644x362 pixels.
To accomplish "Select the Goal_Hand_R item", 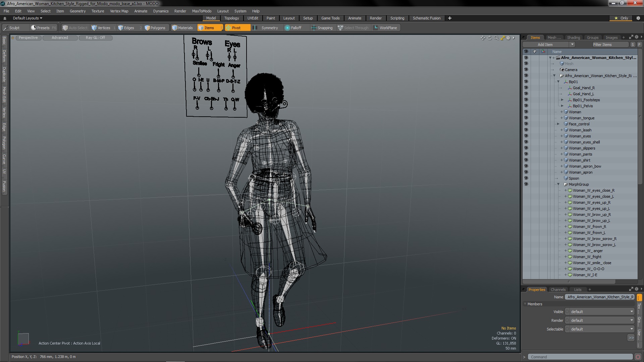I will coord(584,88).
